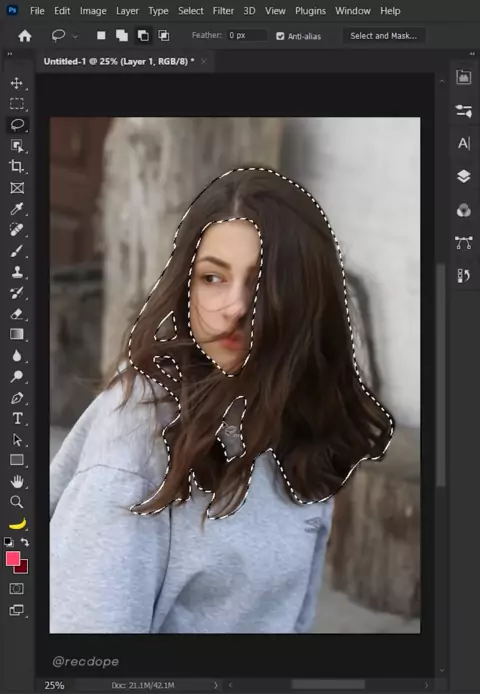Open the Select menu
Image resolution: width=480 pixels, height=694 pixels.
[190, 11]
